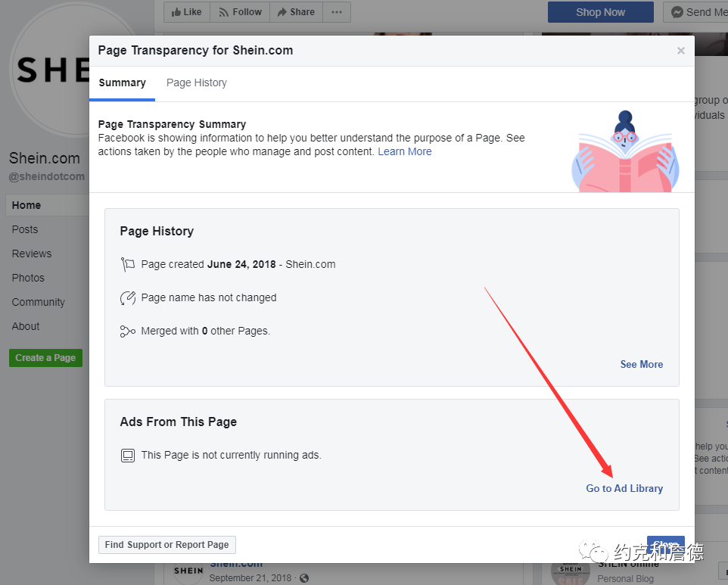728x585 pixels.
Task: Open Reviews in the page sidebar
Action: (32, 254)
